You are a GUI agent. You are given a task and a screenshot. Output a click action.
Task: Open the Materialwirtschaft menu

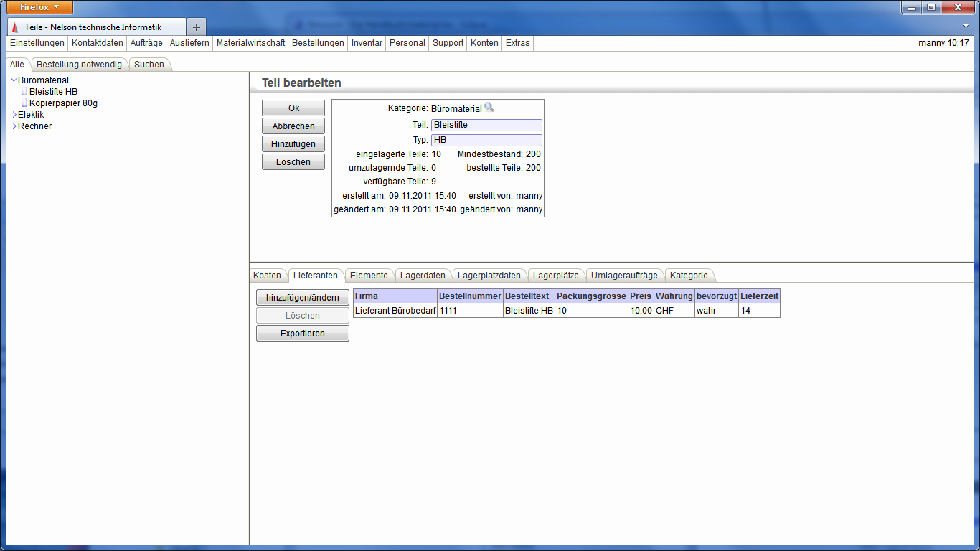click(x=250, y=43)
